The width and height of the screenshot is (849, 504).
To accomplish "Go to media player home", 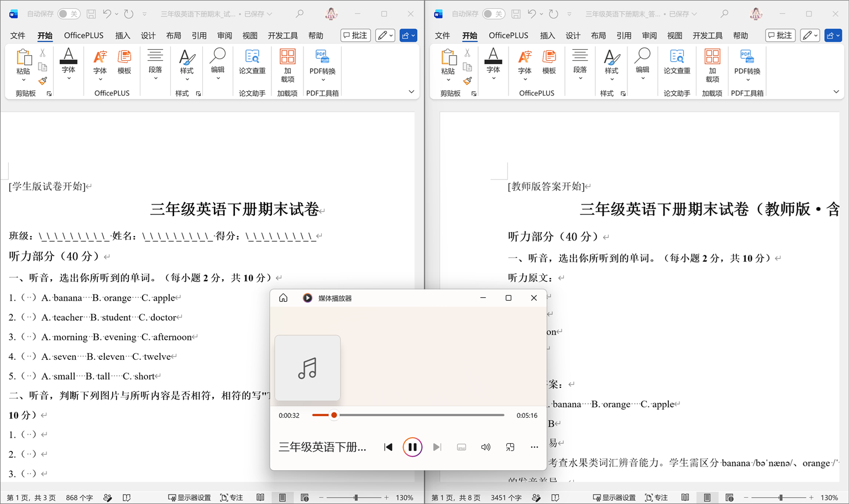I will pyautogui.click(x=284, y=298).
